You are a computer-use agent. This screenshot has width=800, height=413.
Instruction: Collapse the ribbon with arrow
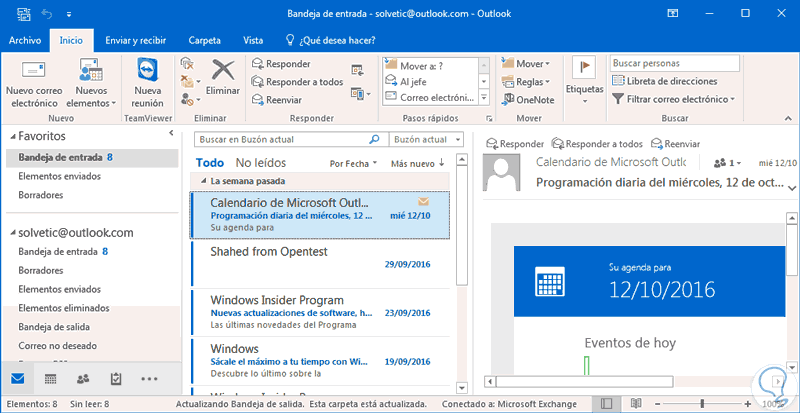click(x=787, y=118)
